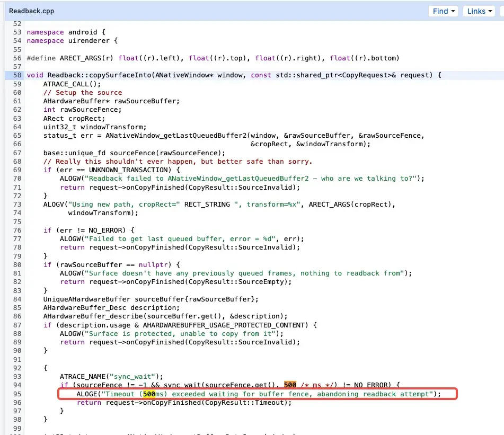This screenshot has width=504, height=435.
Task: Click ATRACE_NAME("sync_wait") statement
Action: coord(111,377)
